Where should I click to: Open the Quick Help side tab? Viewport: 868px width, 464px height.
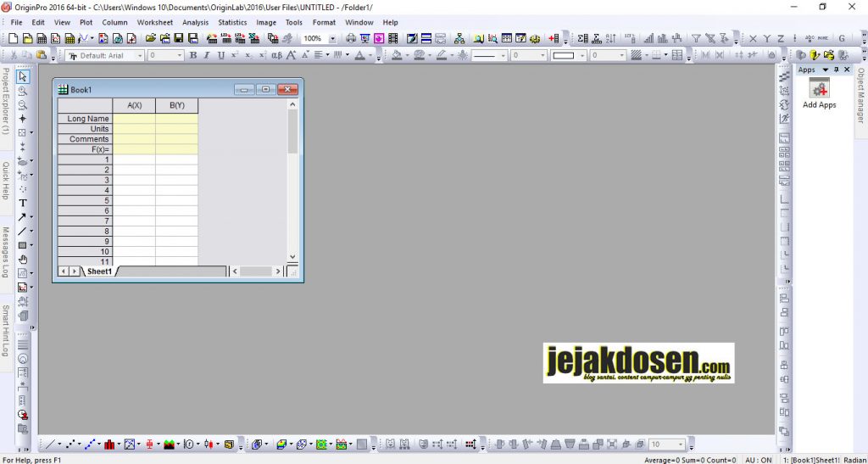5,181
